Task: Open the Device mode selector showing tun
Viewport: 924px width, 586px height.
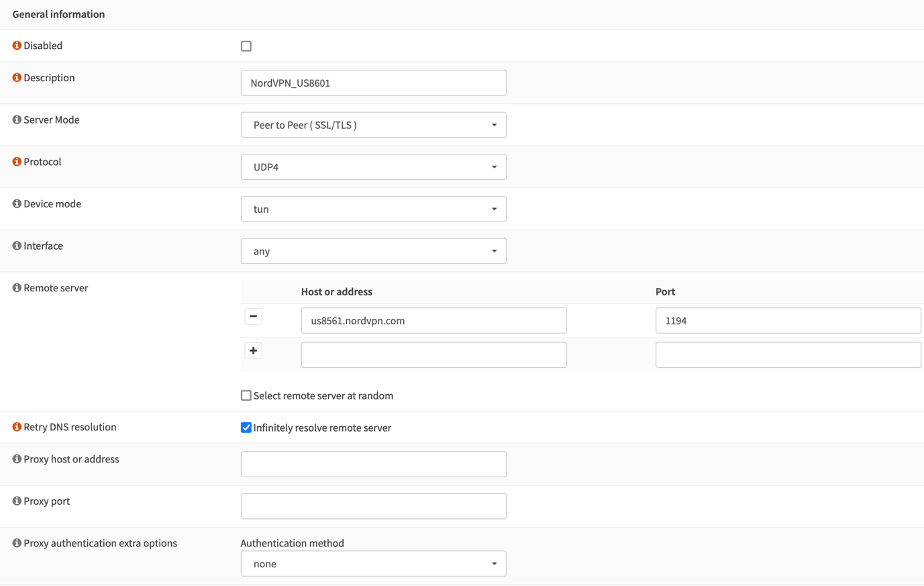Action: coord(373,209)
